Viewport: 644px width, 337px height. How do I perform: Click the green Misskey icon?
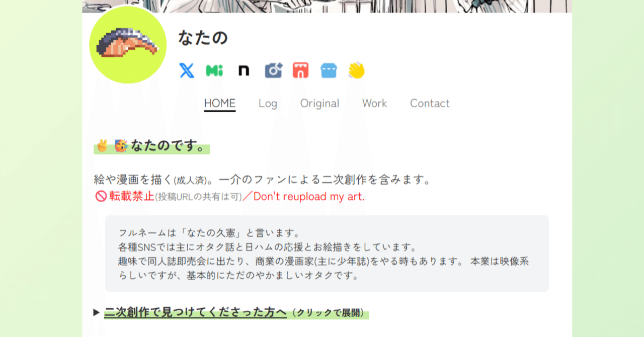[214, 70]
